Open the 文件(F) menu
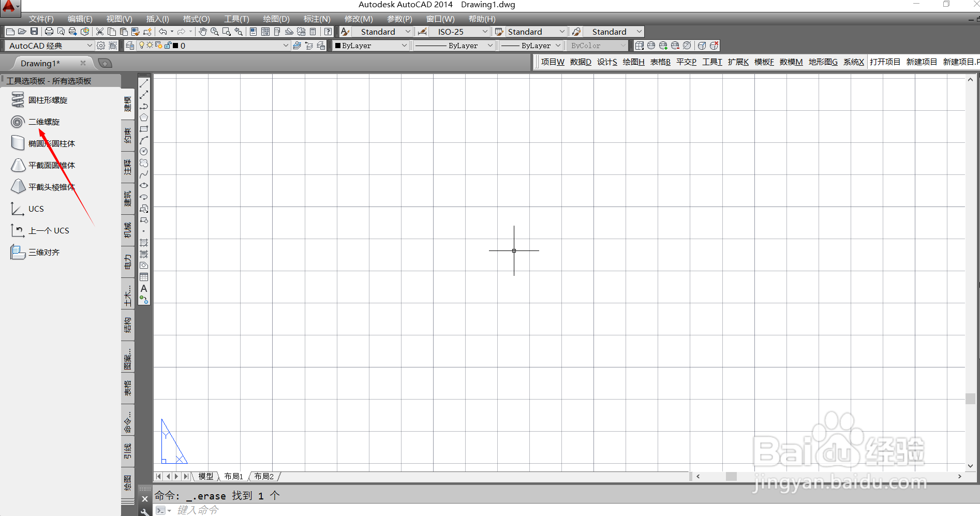This screenshot has width=980, height=516. tap(41, 19)
